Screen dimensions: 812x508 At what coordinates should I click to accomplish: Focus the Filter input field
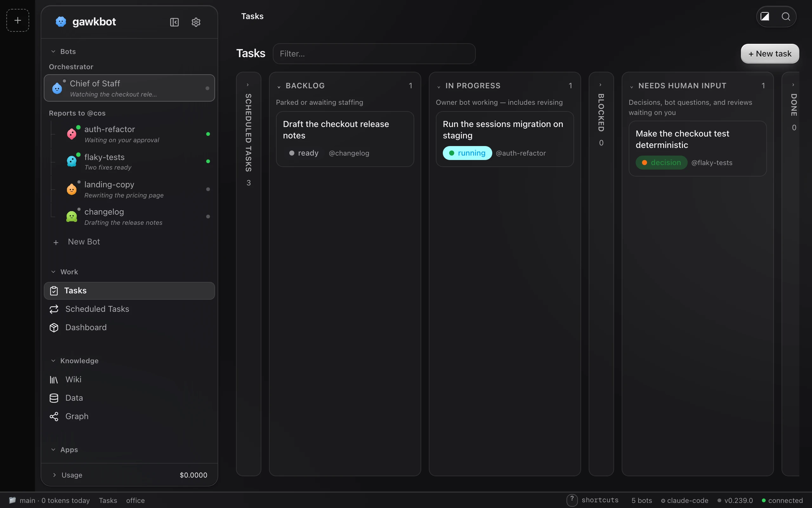374,54
